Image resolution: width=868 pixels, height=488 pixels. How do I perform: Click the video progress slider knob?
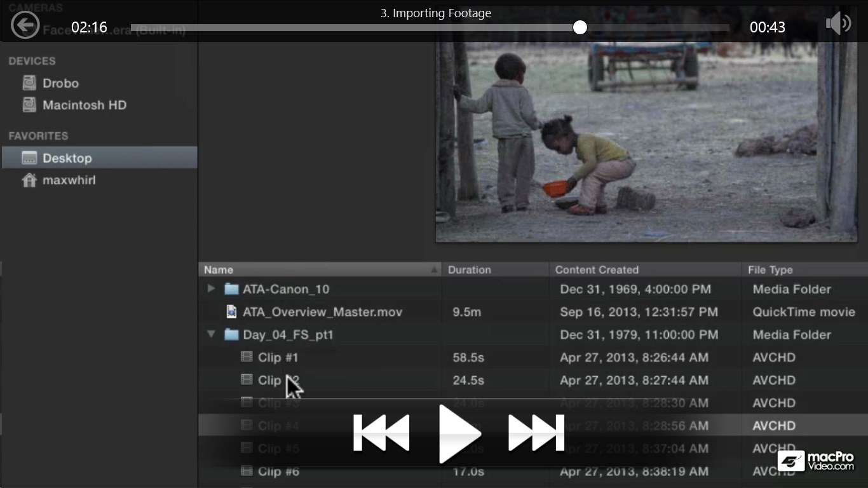coord(580,27)
